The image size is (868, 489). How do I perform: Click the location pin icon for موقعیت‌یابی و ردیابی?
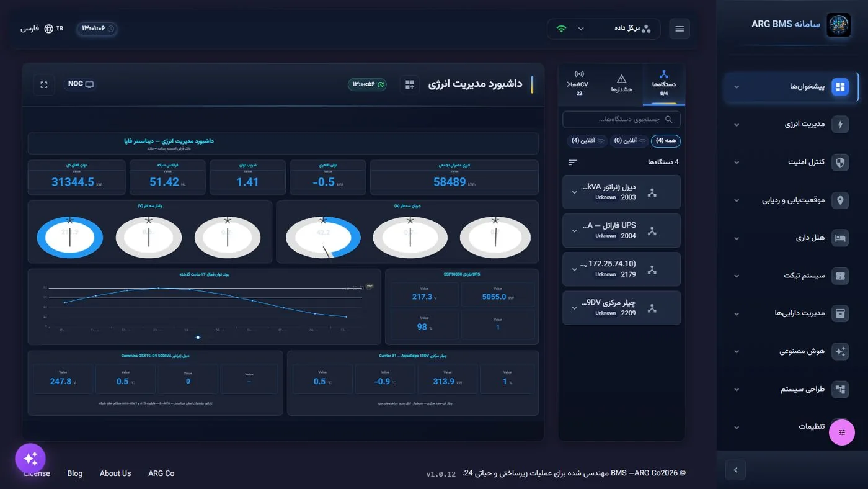(x=840, y=200)
